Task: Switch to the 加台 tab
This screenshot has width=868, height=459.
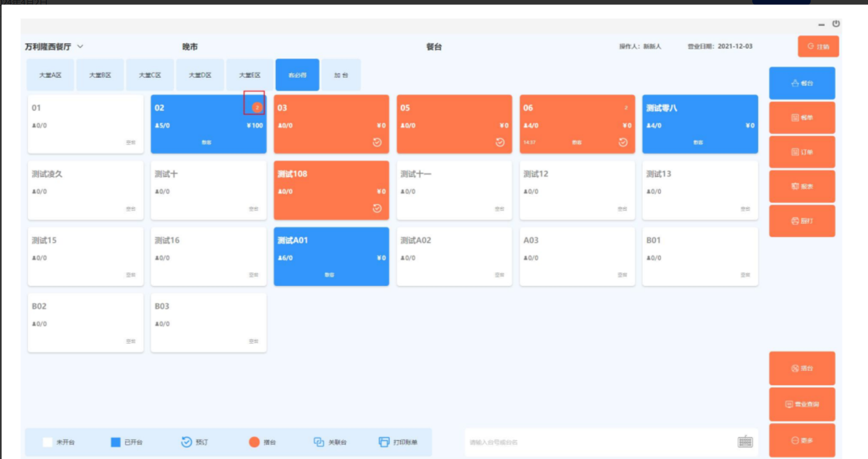Action: pyautogui.click(x=341, y=75)
